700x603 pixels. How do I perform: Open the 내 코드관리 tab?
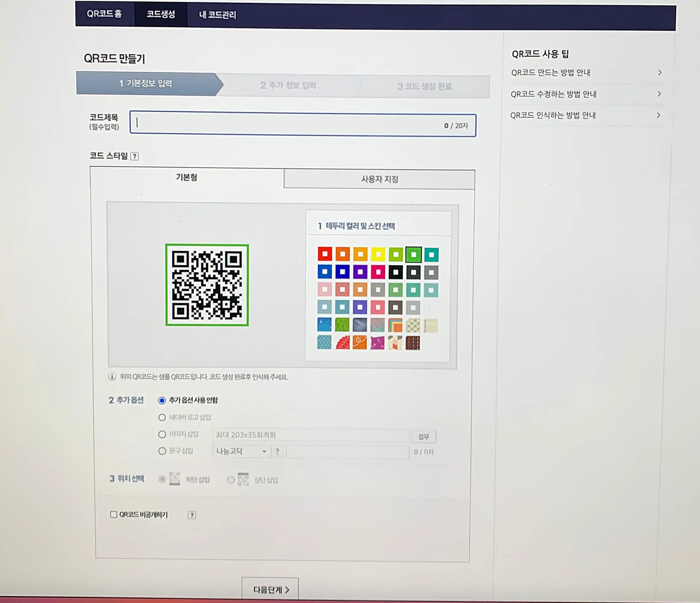[217, 15]
